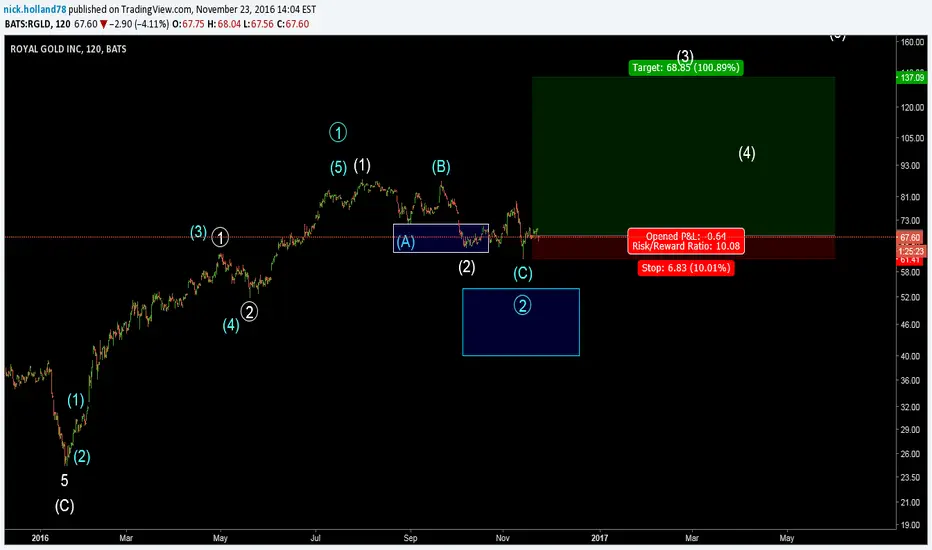Screen dimensions: 932x550
Task: Click the 1:25:23 bar countdown tag
Action: [911, 252]
